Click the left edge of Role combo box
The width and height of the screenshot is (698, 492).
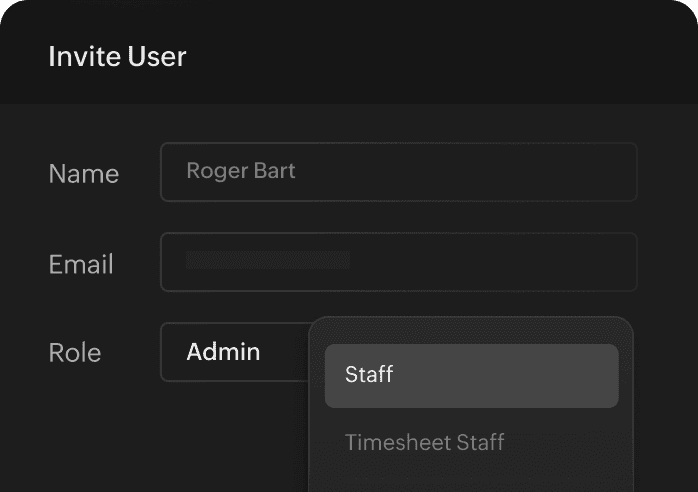tap(168, 352)
